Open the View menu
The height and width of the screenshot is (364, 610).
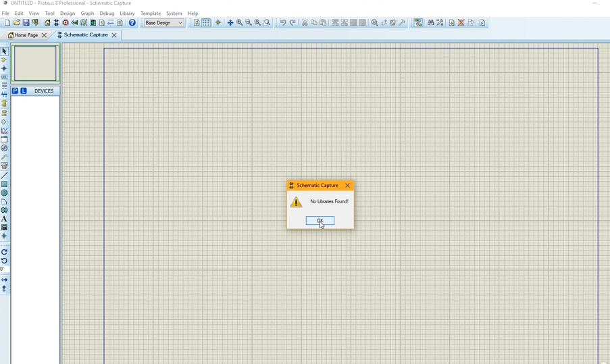(x=34, y=14)
